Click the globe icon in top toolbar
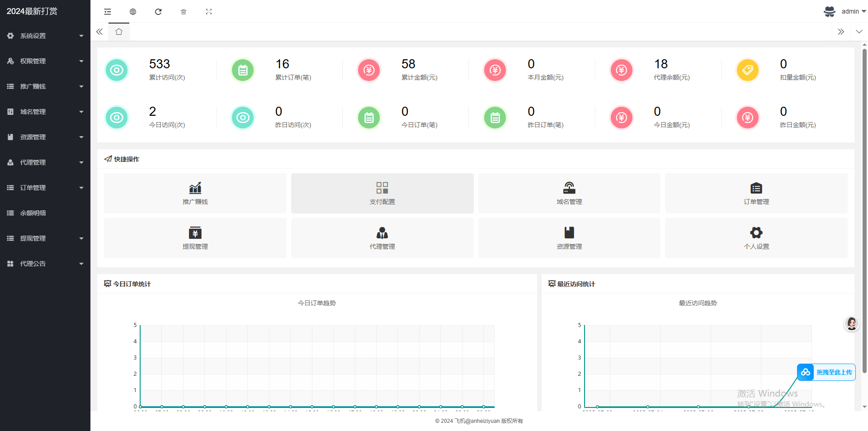This screenshot has width=868, height=431. point(133,12)
